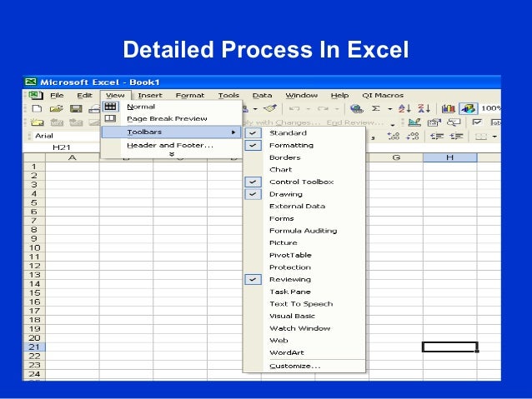
Task: Open the Format menu
Action: pyautogui.click(x=190, y=95)
